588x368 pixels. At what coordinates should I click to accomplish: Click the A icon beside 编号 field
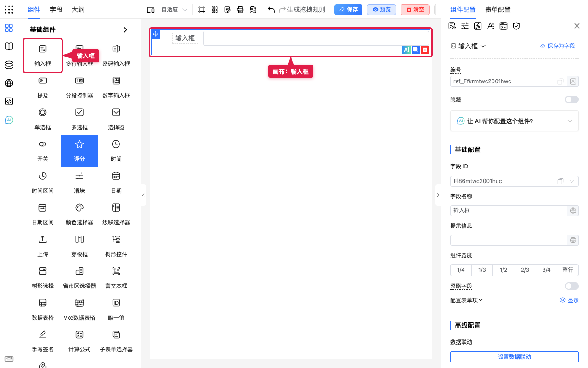(573, 81)
